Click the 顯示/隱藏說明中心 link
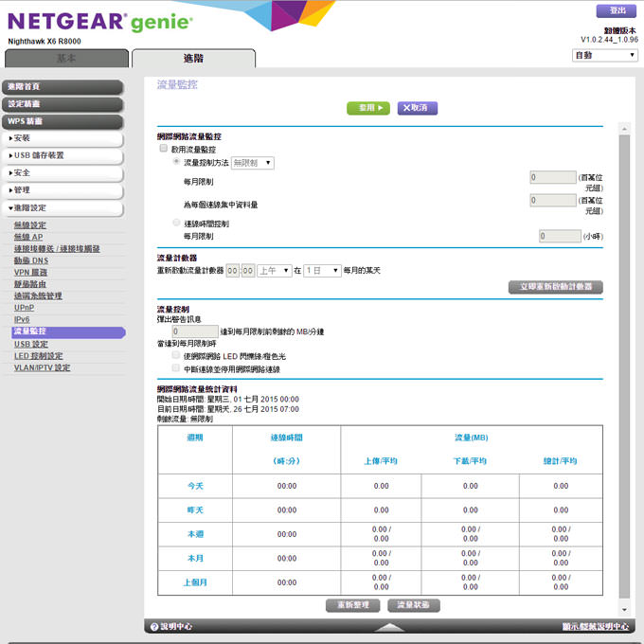The height and width of the screenshot is (644, 644). coord(595,627)
